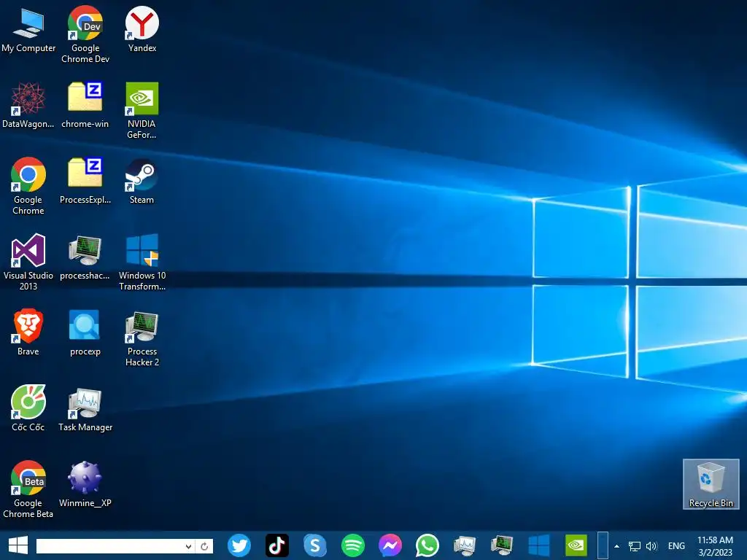Open the network status tray icon
The height and width of the screenshot is (560, 747).
(x=634, y=546)
